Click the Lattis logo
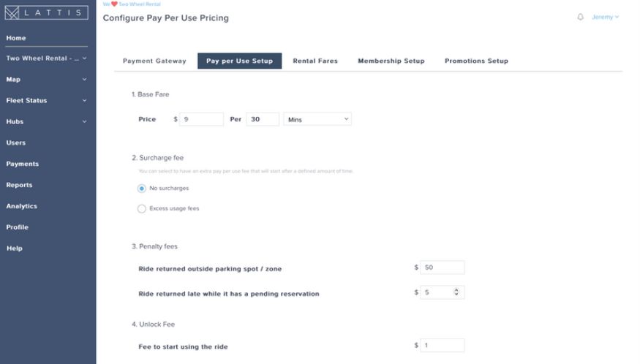Viewport: 640px width, 364px height. [x=47, y=12]
